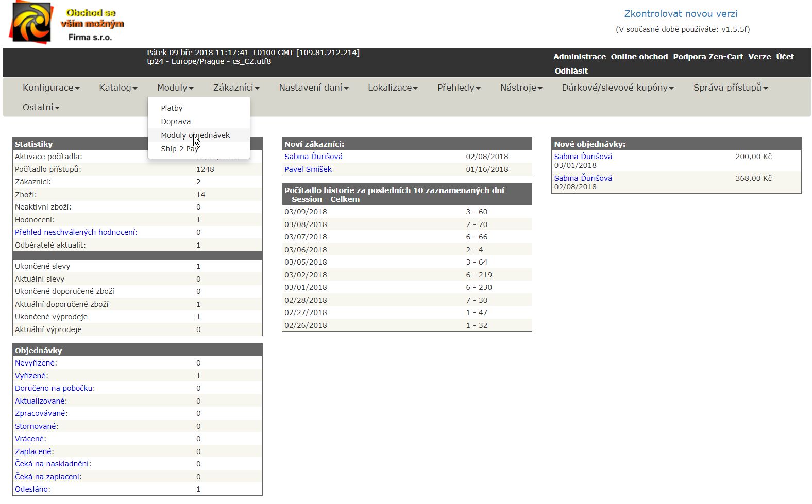Click Zkontrolovat novou verzi link
812x504 pixels.
(x=681, y=14)
